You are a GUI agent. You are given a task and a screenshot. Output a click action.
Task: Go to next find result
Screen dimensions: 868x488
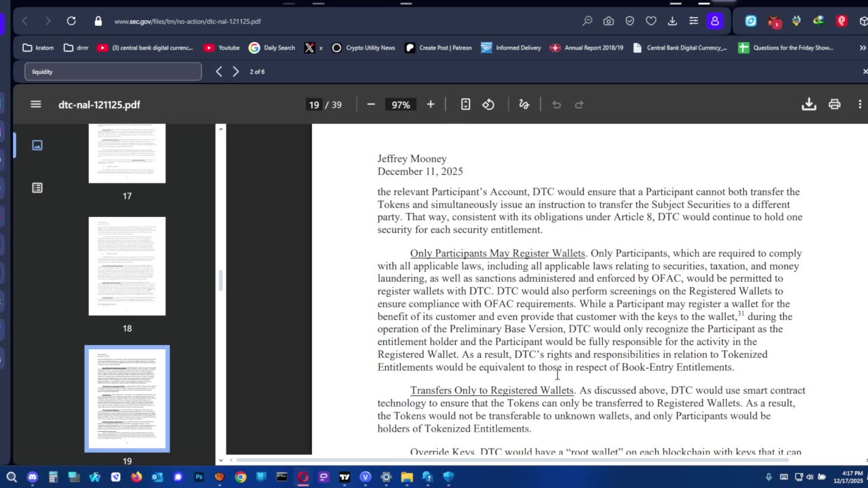click(235, 71)
